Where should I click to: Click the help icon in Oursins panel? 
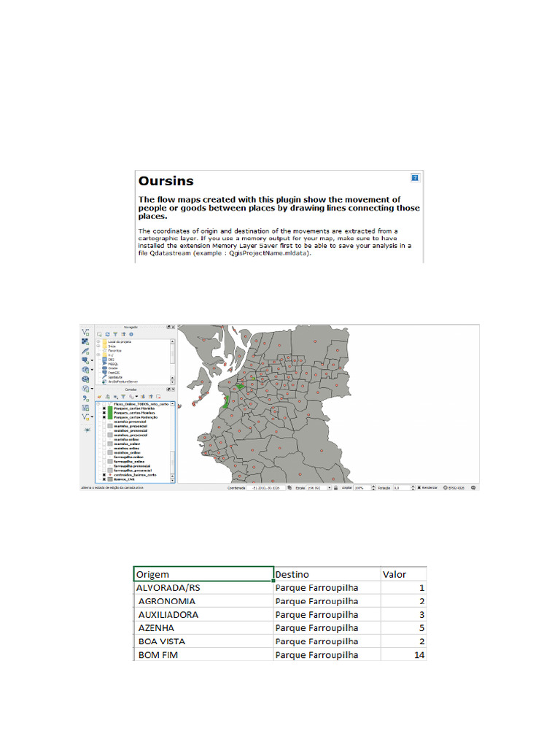click(x=415, y=177)
